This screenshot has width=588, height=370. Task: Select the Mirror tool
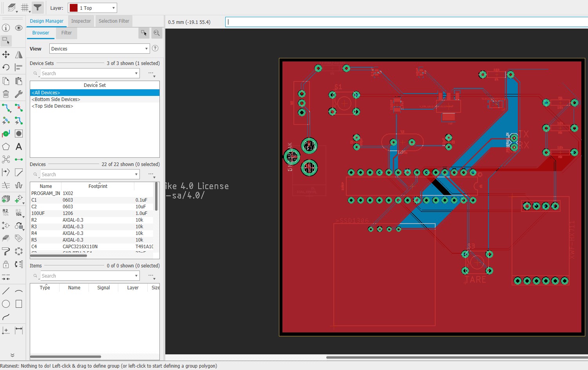pos(18,54)
